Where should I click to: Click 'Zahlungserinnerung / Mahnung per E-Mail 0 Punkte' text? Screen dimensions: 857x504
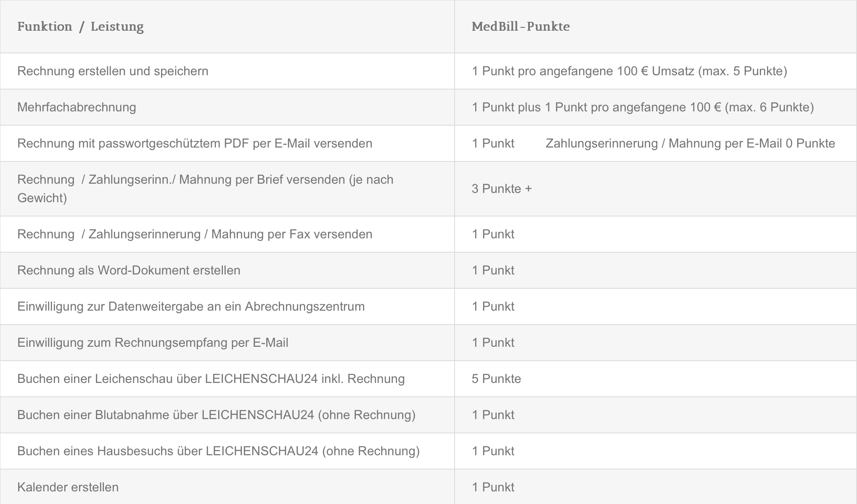690,143
